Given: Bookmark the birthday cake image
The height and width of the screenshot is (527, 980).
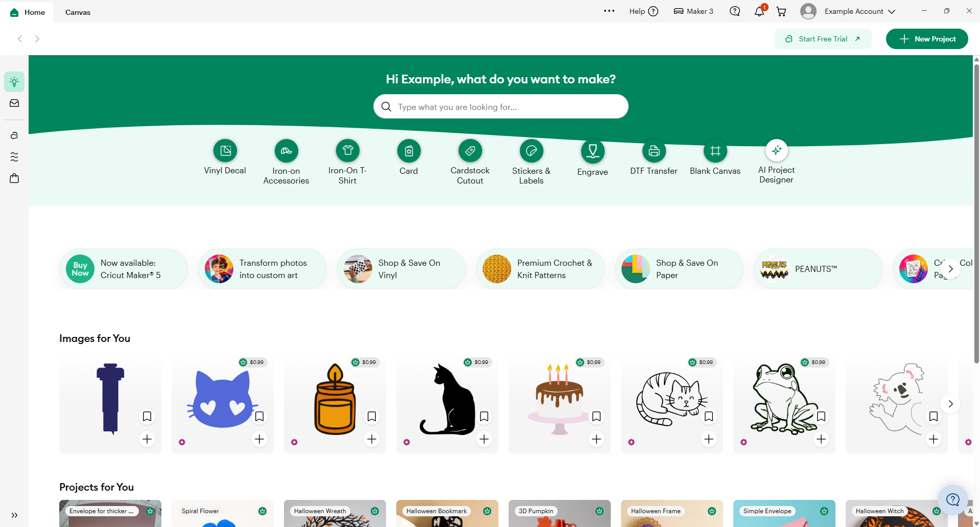Looking at the screenshot, I should pyautogui.click(x=596, y=417).
